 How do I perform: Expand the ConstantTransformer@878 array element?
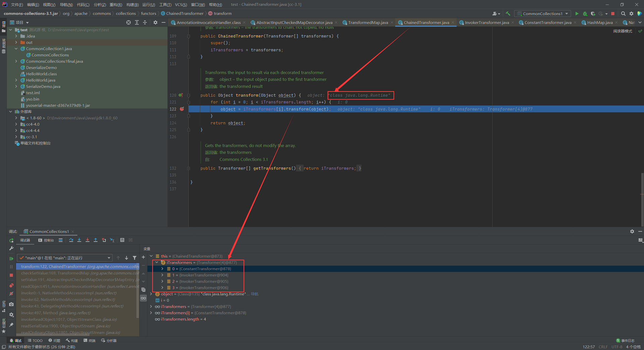[x=162, y=269]
